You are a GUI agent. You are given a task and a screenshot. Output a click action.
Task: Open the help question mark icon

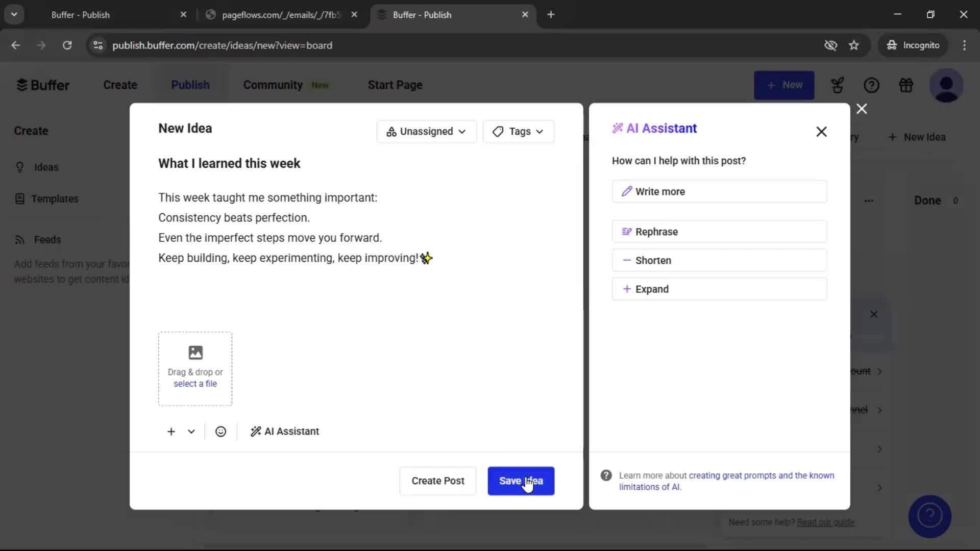point(872,85)
